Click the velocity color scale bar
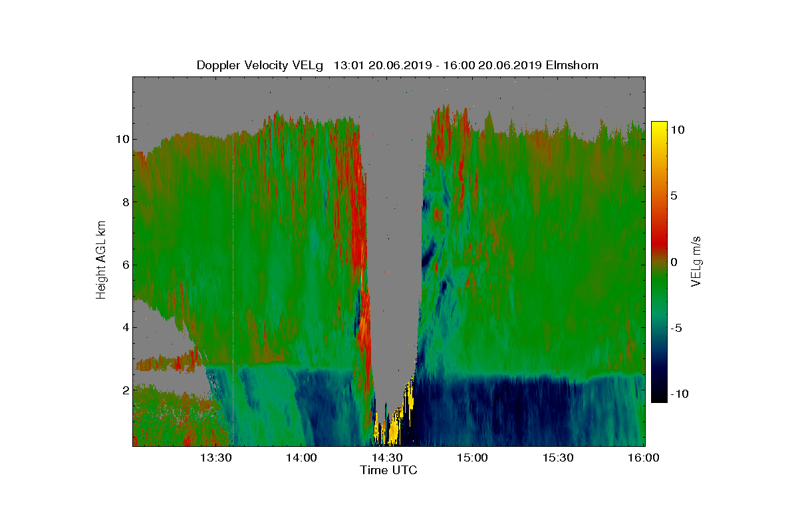 tap(659, 262)
